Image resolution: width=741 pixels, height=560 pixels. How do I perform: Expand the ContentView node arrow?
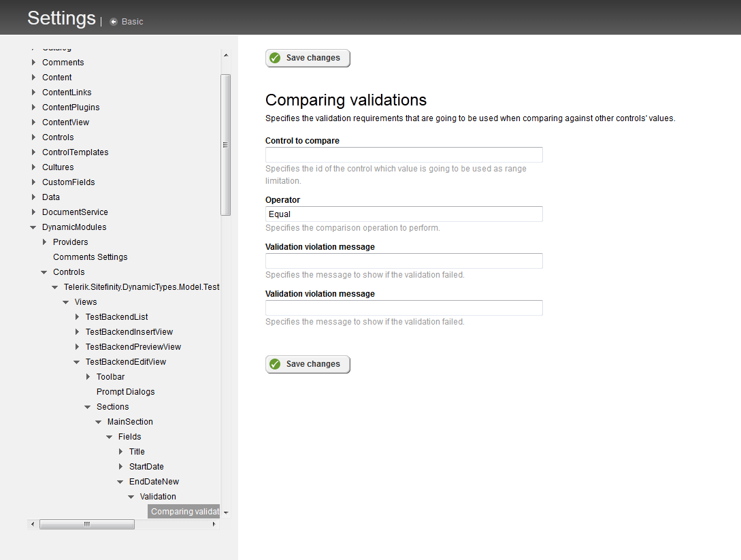tap(33, 122)
